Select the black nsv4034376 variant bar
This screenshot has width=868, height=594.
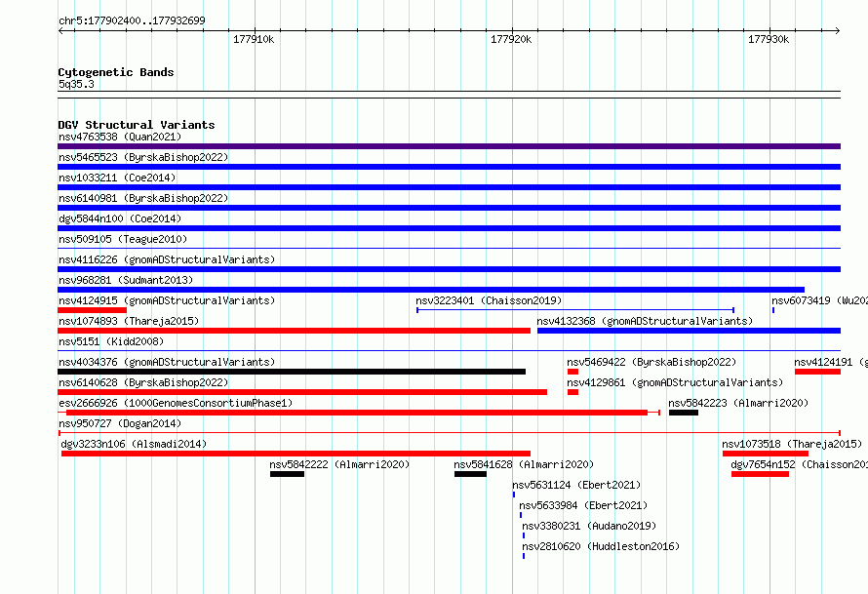[x=292, y=372]
